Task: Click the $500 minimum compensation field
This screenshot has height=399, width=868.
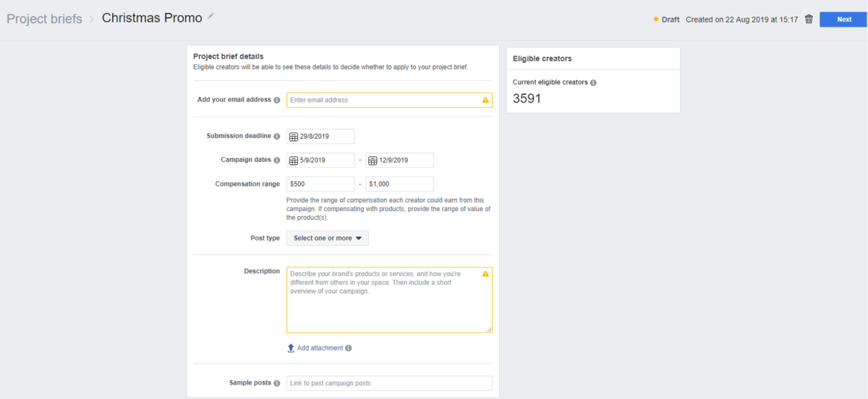Action: coord(320,184)
